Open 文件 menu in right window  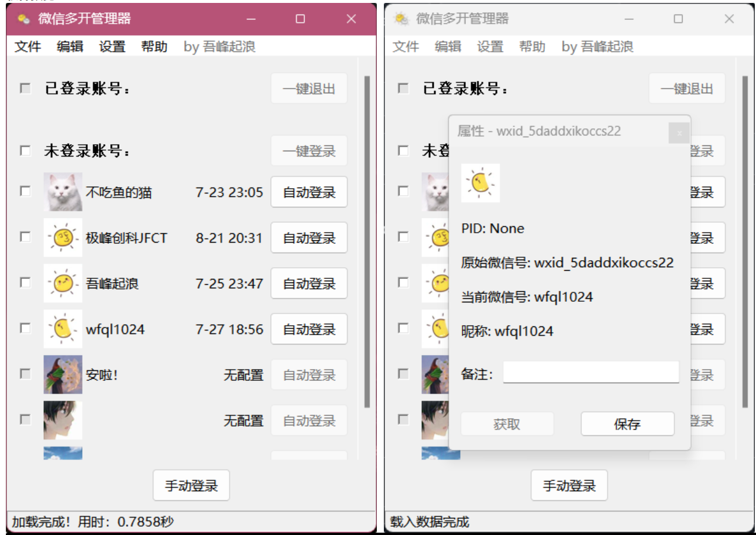[406, 47]
